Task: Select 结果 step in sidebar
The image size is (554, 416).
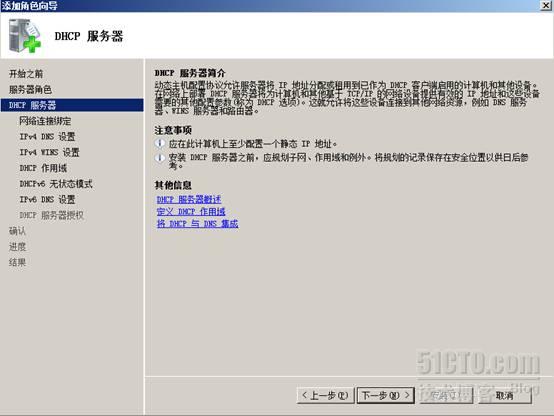Action: pyautogui.click(x=17, y=262)
